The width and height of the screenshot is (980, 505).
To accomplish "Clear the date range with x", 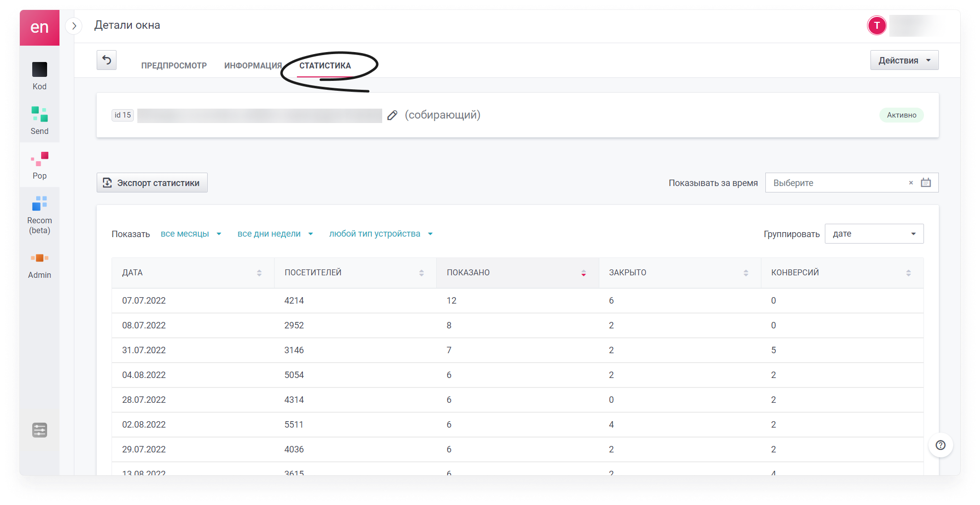I will [911, 183].
